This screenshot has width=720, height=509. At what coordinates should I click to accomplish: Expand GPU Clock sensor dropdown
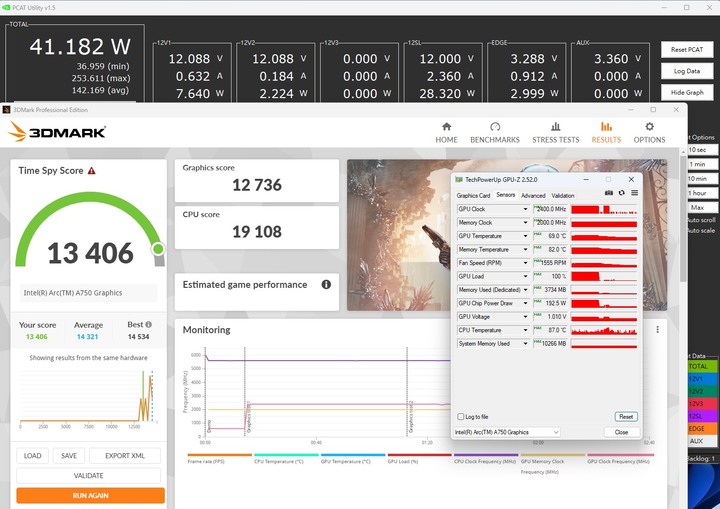pyautogui.click(x=526, y=209)
